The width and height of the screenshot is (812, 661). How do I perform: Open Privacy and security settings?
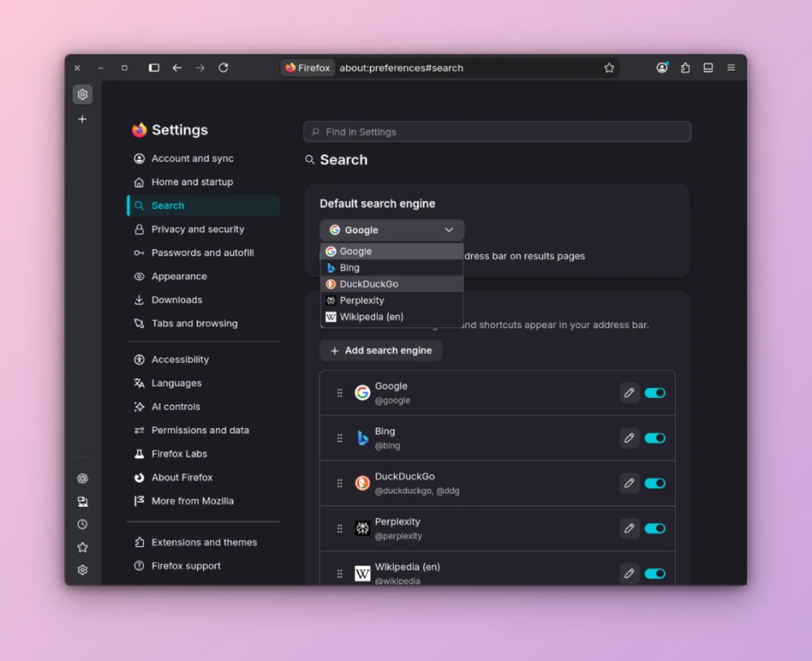tap(203, 229)
